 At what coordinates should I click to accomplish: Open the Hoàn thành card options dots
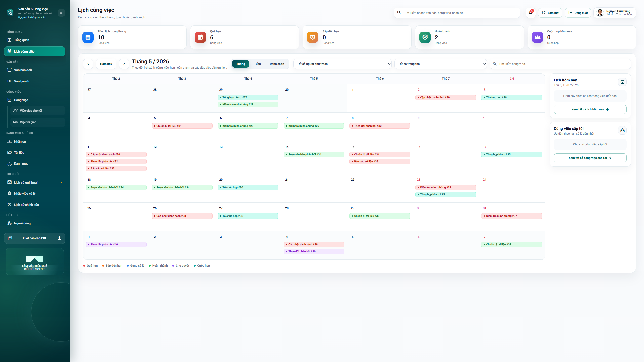click(x=516, y=37)
